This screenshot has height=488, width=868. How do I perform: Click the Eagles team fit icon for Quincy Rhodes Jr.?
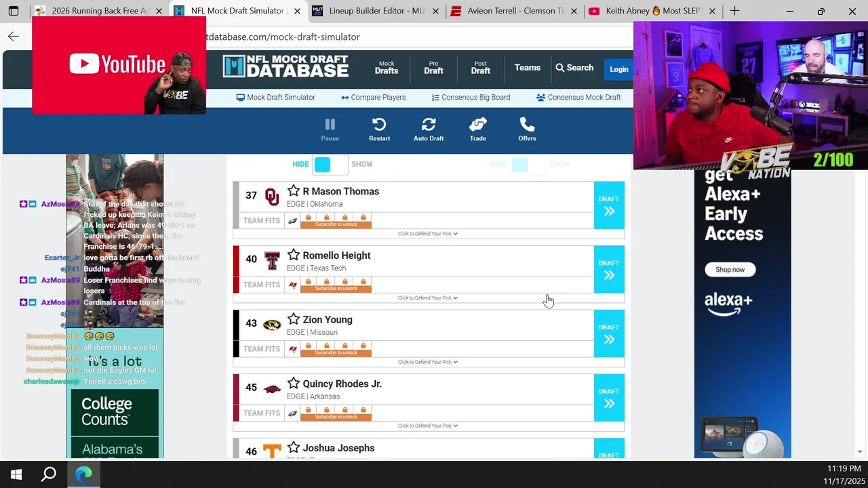click(x=292, y=413)
